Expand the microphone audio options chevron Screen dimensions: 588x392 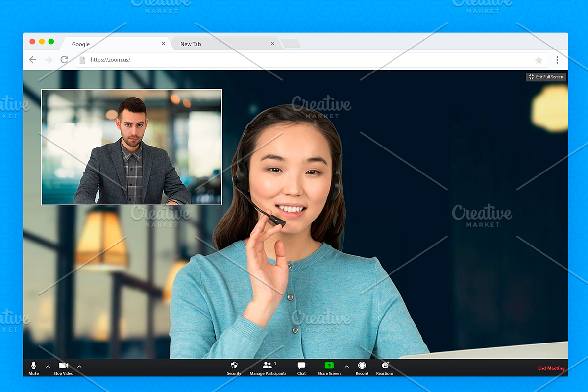point(48,367)
